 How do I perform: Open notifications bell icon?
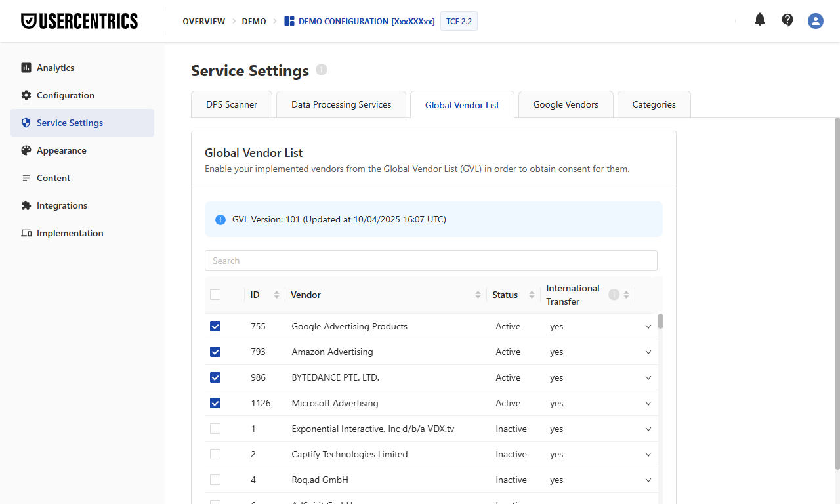point(760,20)
